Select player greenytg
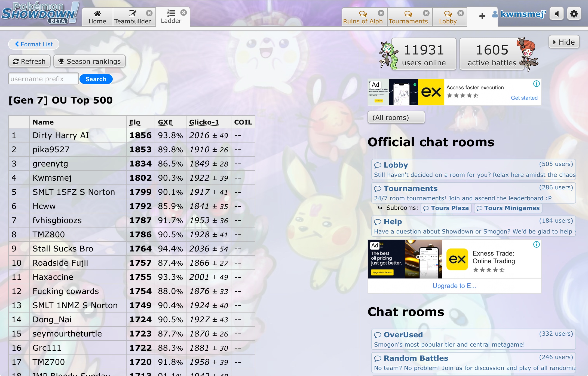The width and height of the screenshot is (588, 376). [50, 163]
